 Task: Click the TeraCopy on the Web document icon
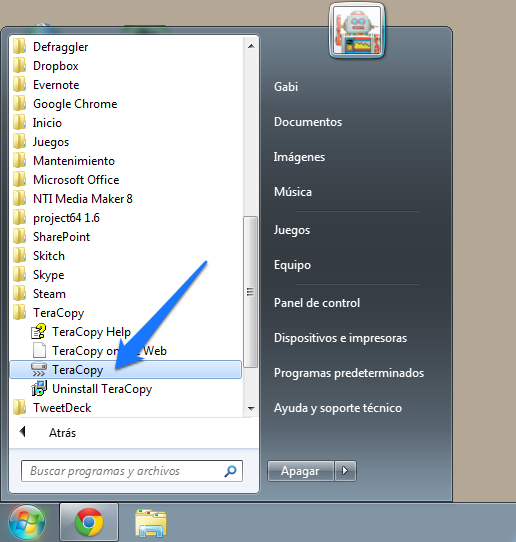click(x=39, y=351)
